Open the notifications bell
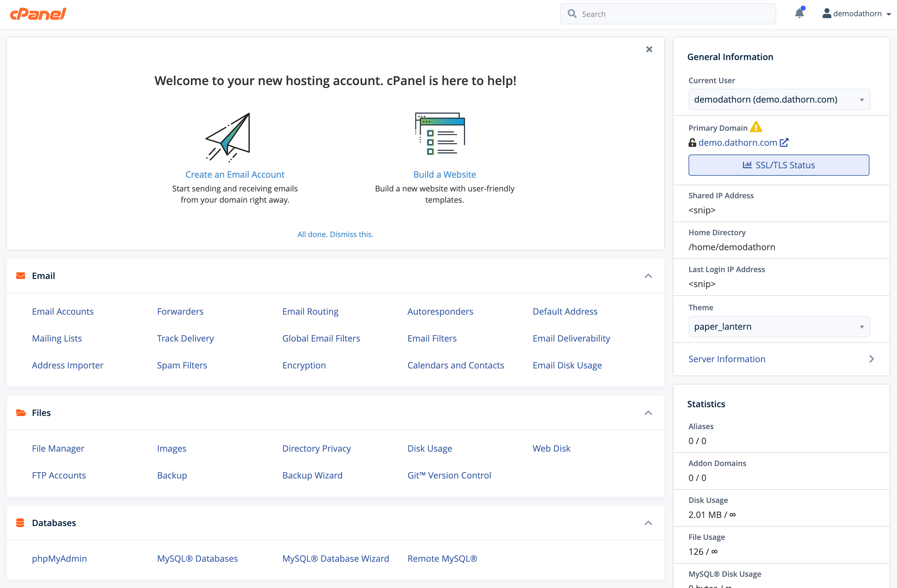897x588 pixels. click(x=799, y=13)
